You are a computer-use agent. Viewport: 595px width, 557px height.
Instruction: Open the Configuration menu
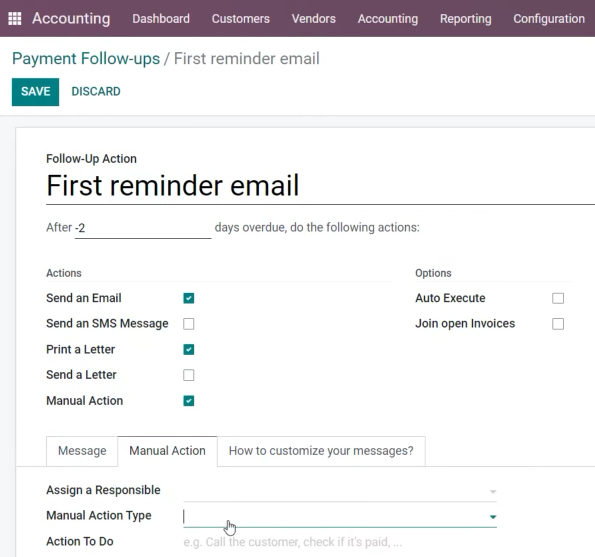click(x=549, y=19)
